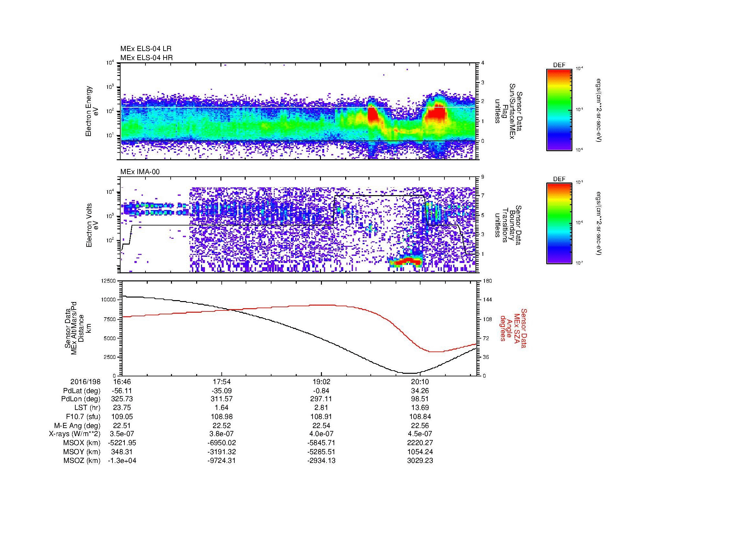Image resolution: width=756 pixels, height=534 pixels.
Task: Click the 'MEx ELS-04 HR' plot title
Action: click(x=146, y=58)
